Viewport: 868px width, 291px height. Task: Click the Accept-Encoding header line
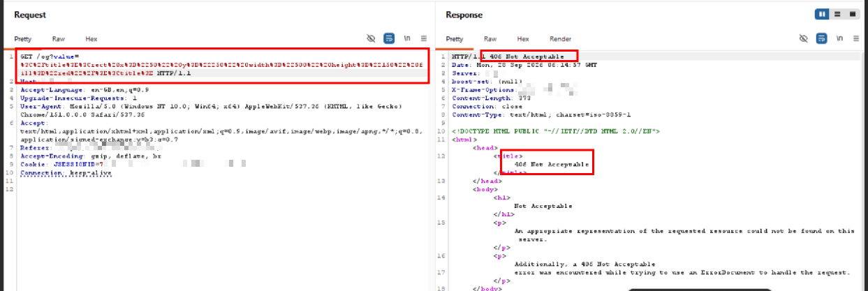click(x=89, y=156)
